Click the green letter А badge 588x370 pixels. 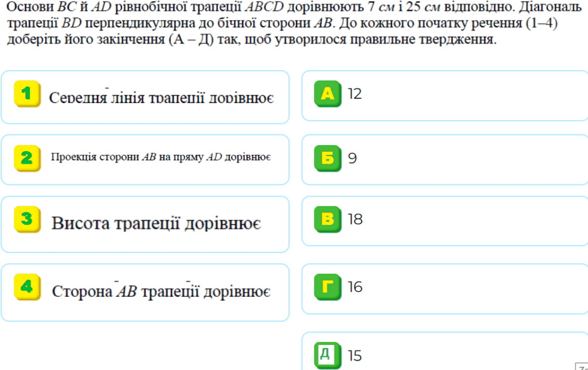point(328,94)
